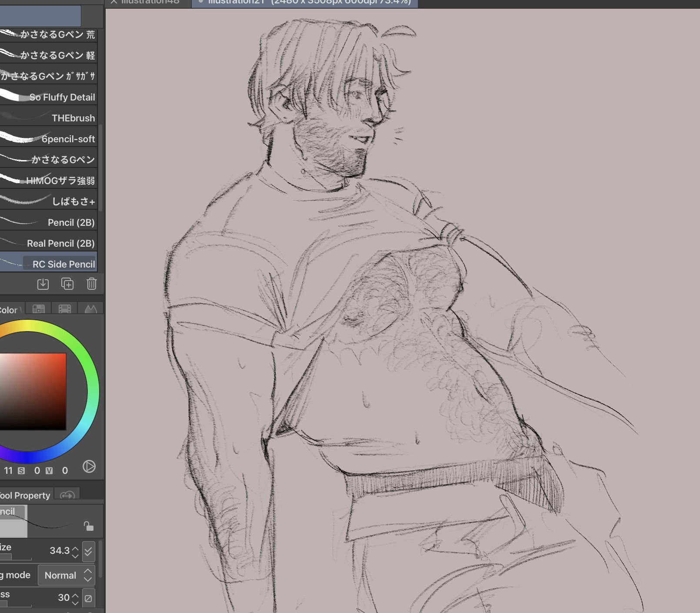Delete sub tool with trash icon
This screenshot has width=700, height=613.
click(x=91, y=284)
